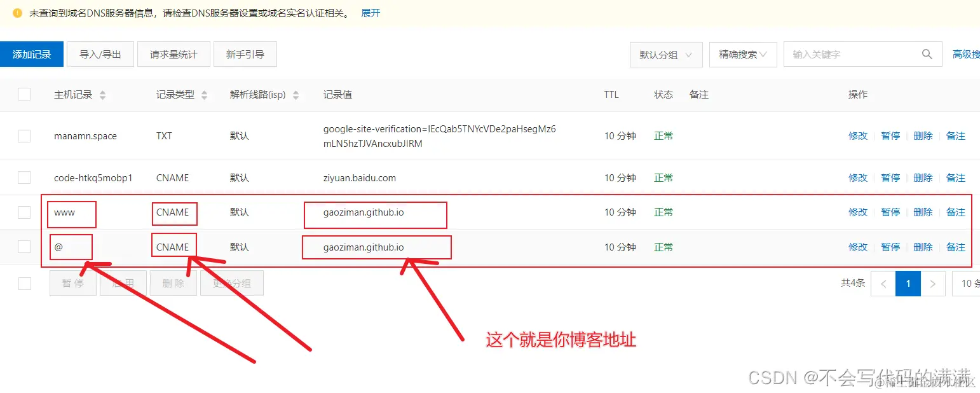Click 修改 for @ row
980x393 pixels.
click(858, 247)
